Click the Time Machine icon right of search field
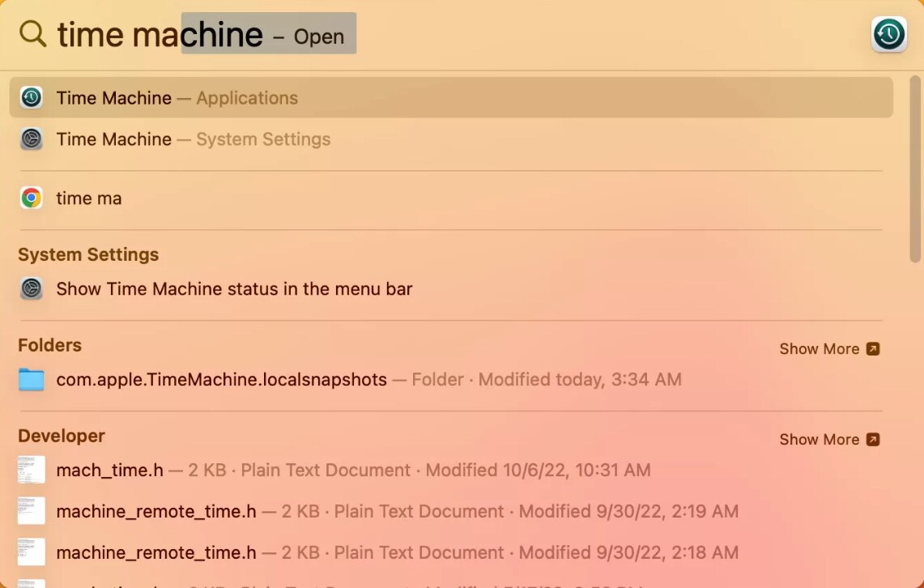The height and width of the screenshot is (588, 924). pyautogui.click(x=888, y=35)
